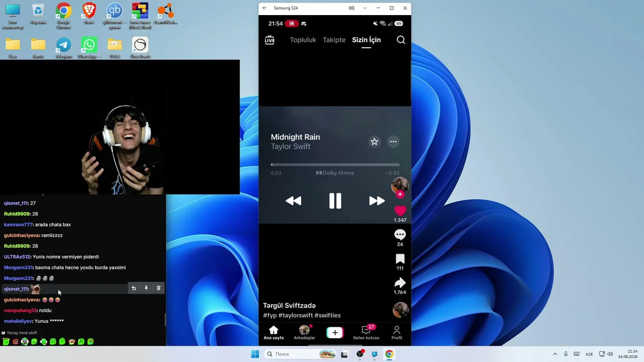
Task: Select the Recycle Bin (Корзина) icon
Action: (38, 14)
